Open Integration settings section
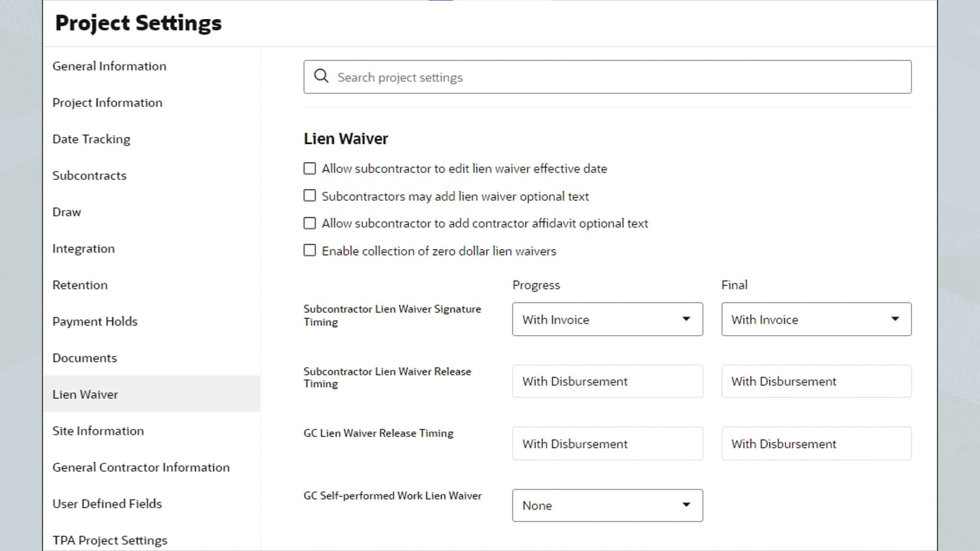The image size is (980, 551). 84,248
